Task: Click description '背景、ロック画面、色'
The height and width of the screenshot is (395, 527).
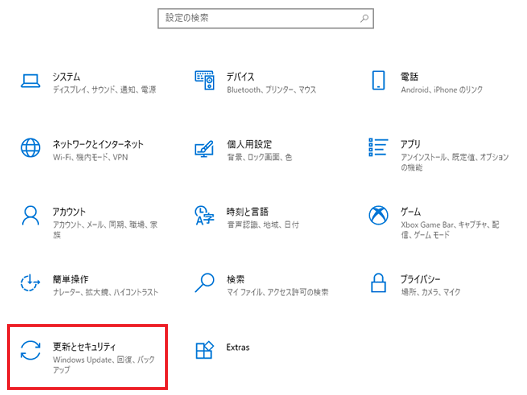Action: (x=259, y=157)
